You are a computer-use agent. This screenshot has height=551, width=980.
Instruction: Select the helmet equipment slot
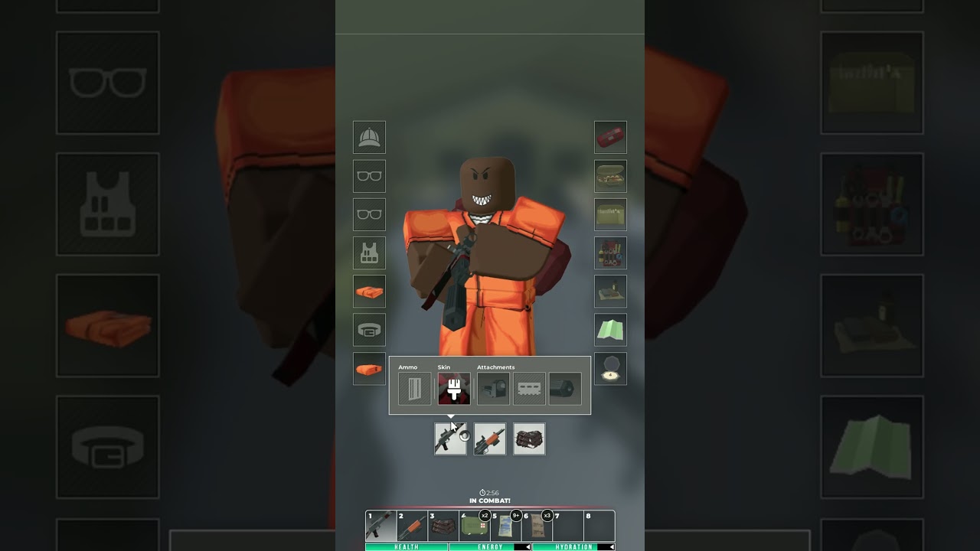click(369, 138)
